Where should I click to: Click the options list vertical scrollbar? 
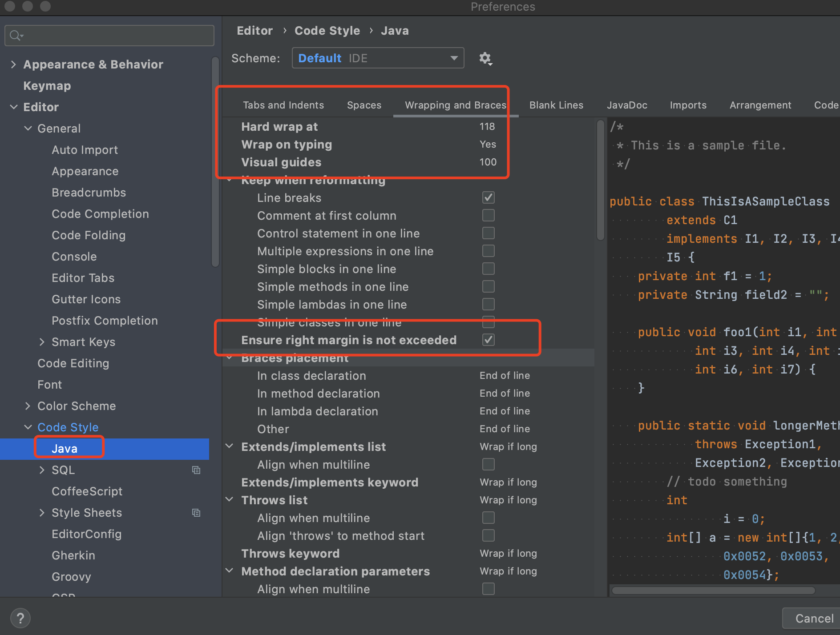click(x=600, y=180)
